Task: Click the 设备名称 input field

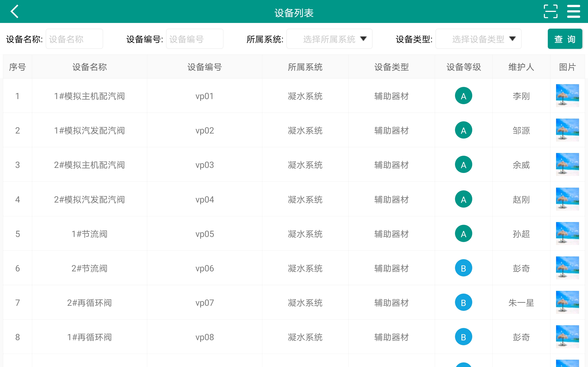Action: point(74,39)
